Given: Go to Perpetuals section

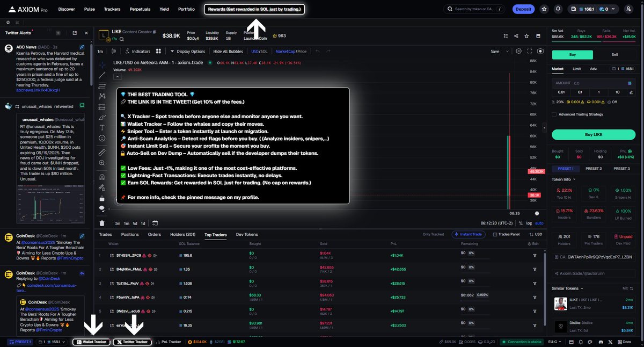Looking at the screenshot, I should pyautogui.click(x=140, y=9).
